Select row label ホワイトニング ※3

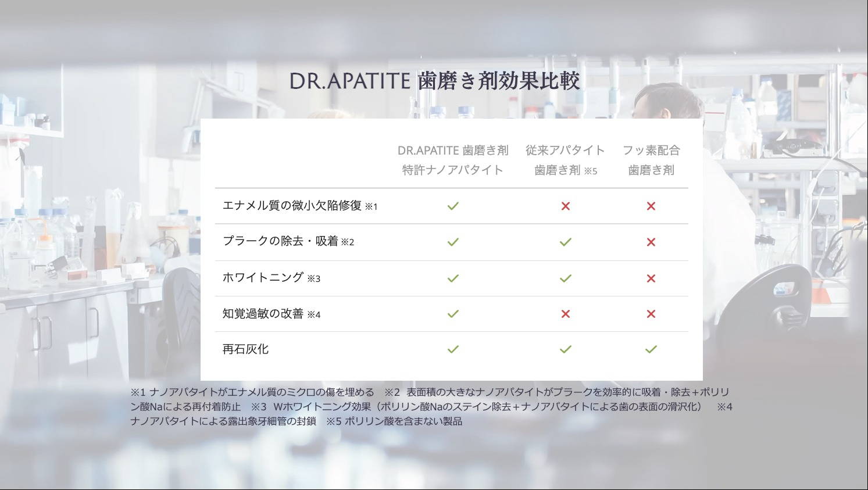(x=272, y=278)
